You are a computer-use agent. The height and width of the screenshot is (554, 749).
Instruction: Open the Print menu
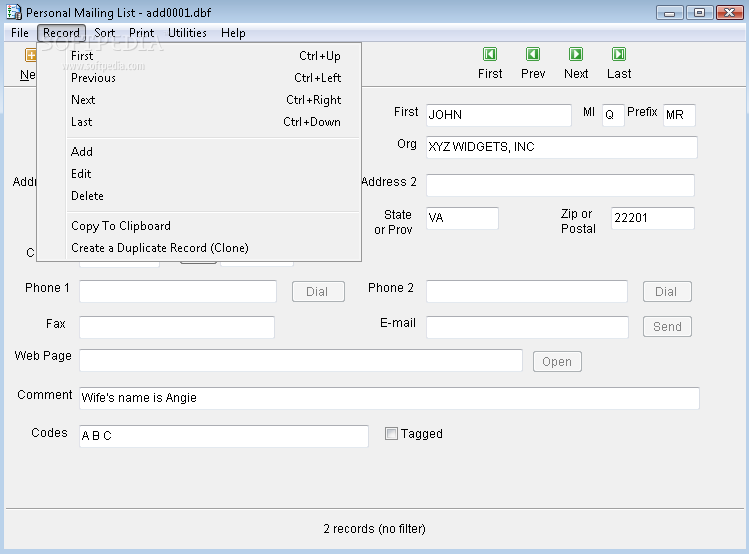click(141, 33)
